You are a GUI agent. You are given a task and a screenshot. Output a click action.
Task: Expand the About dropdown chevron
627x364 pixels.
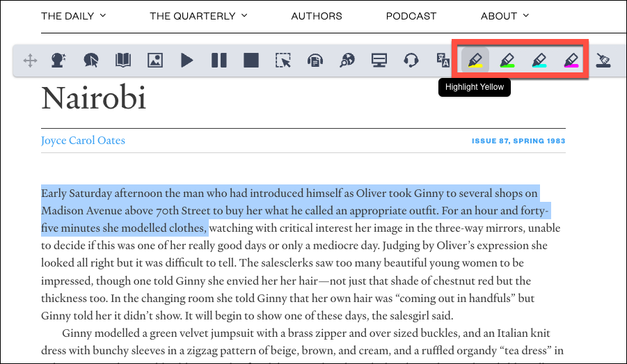click(x=526, y=15)
